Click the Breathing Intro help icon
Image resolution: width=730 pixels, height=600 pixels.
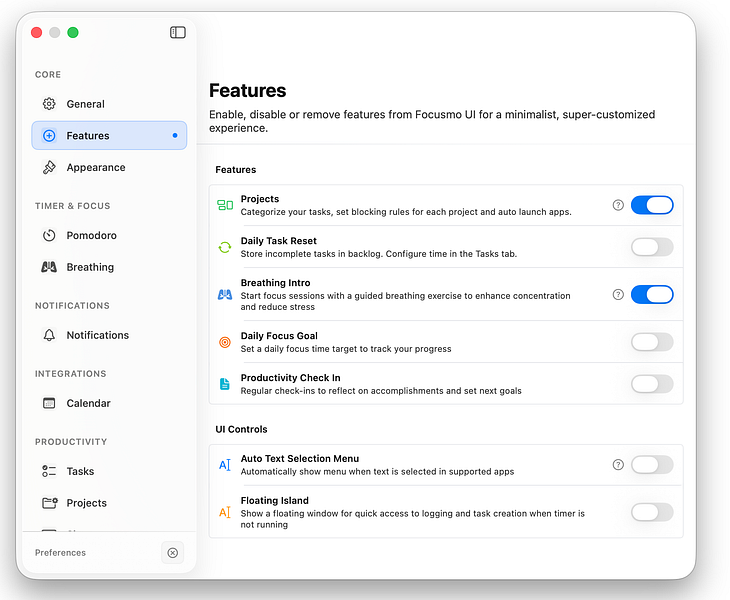click(618, 294)
